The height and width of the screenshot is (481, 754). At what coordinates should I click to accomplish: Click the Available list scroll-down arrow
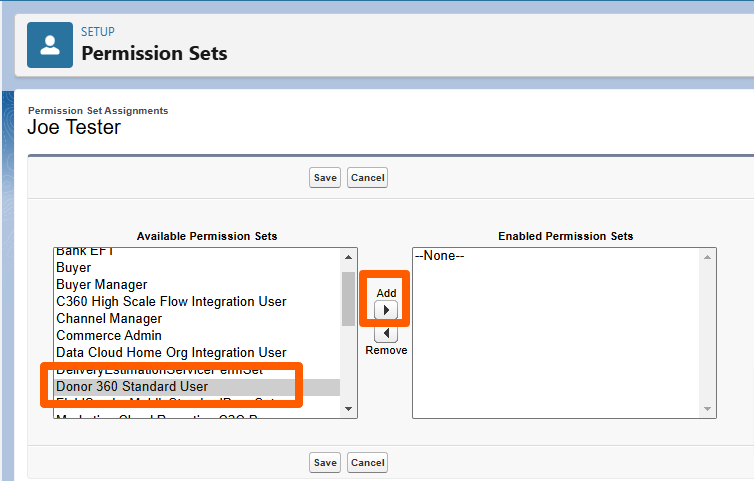point(349,409)
